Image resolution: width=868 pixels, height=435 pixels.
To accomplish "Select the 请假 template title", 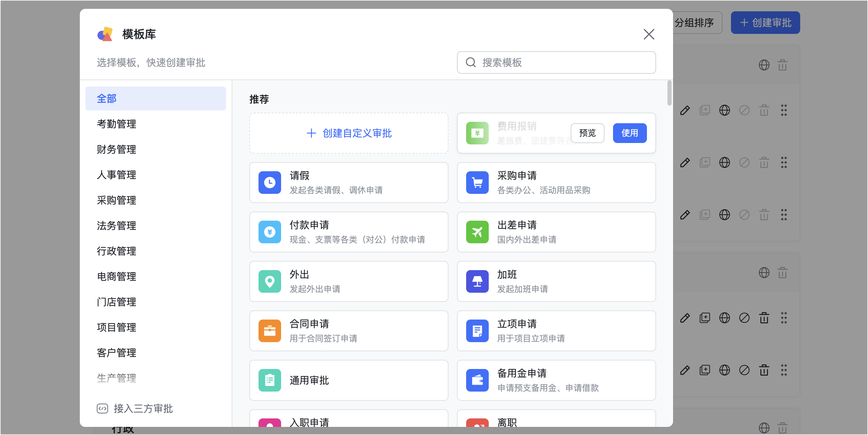I will (299, 175).
